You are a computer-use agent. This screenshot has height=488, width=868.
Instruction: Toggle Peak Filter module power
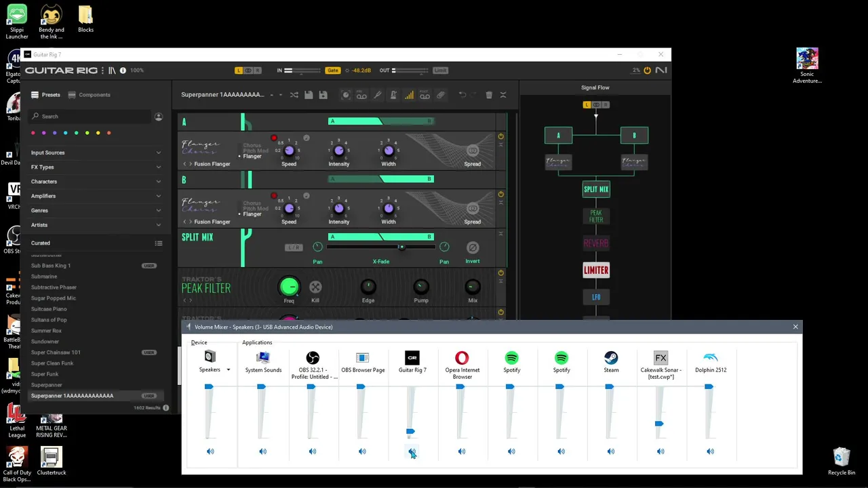[x=500, y=273]
